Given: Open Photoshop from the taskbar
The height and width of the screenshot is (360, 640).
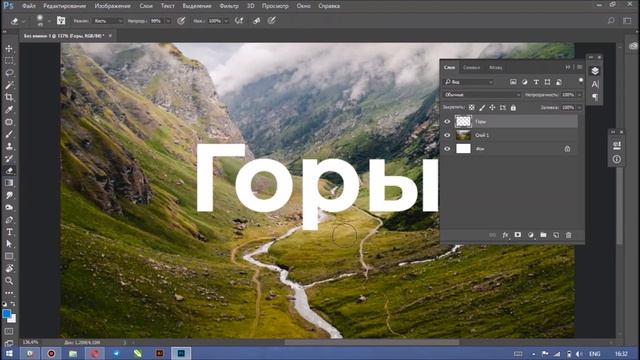Looking at the screenshot, I should click(181, 353).
